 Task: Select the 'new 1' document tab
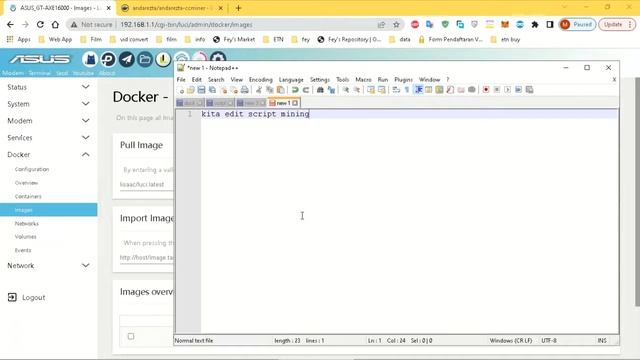tap(284, 103)
